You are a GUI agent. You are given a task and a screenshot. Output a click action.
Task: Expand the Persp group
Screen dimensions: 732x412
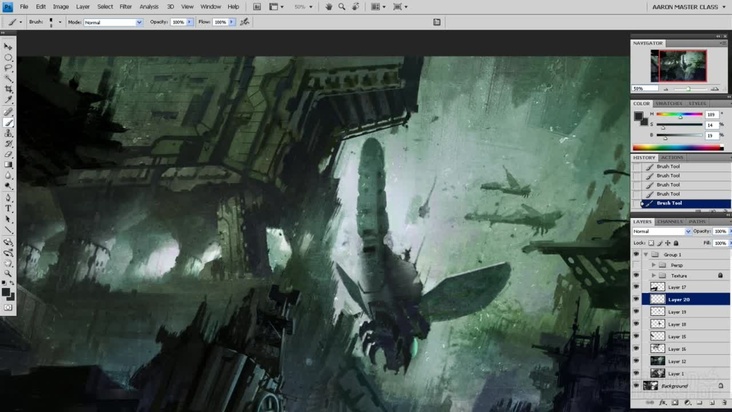click(x=654, y=265)
